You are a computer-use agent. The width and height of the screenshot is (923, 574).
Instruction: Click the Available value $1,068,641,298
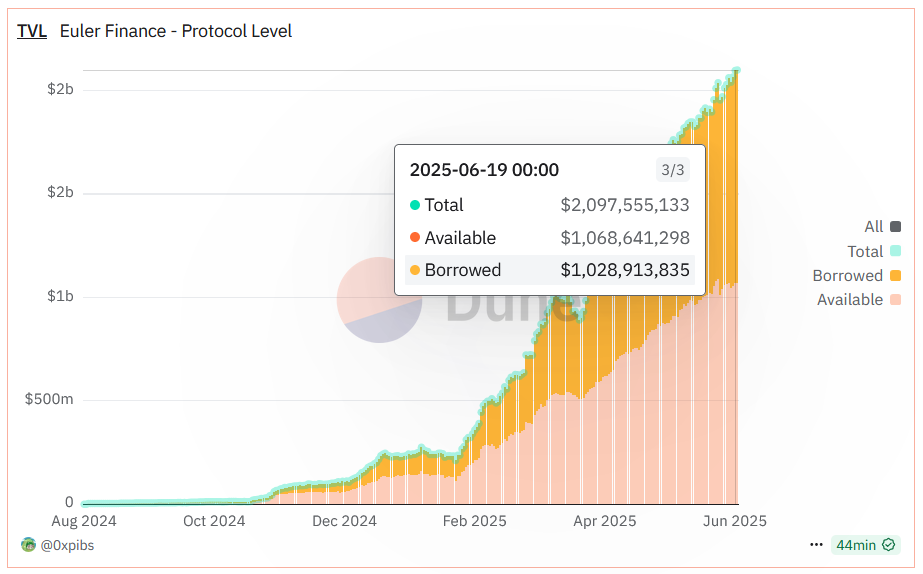pos(625,238)
